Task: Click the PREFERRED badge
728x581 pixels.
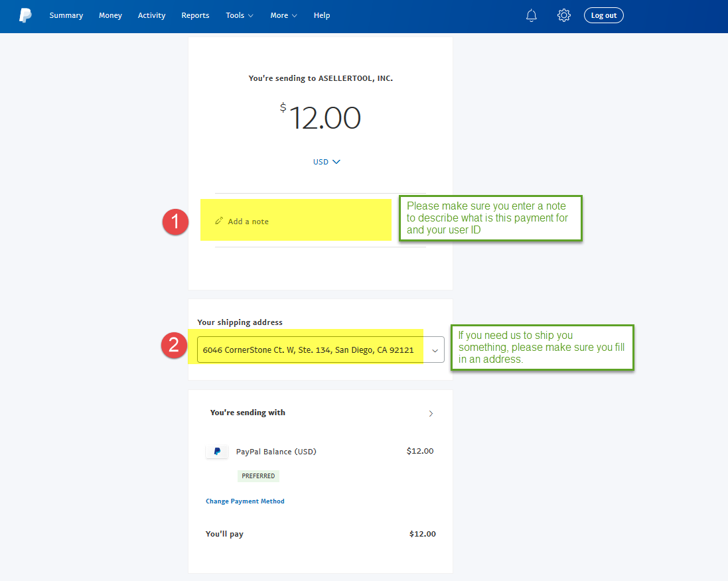Action: 258,476
